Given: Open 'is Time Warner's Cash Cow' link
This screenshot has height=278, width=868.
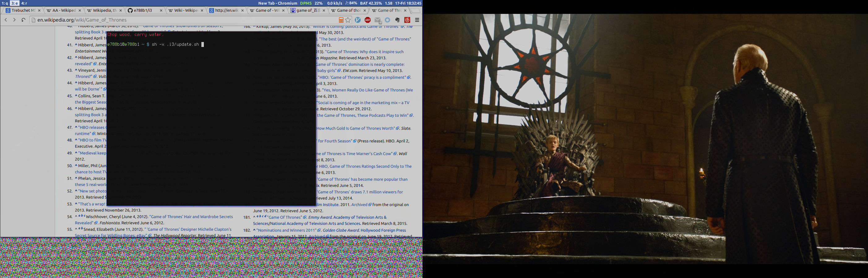Looking at the screenshot, I should 354,154.
